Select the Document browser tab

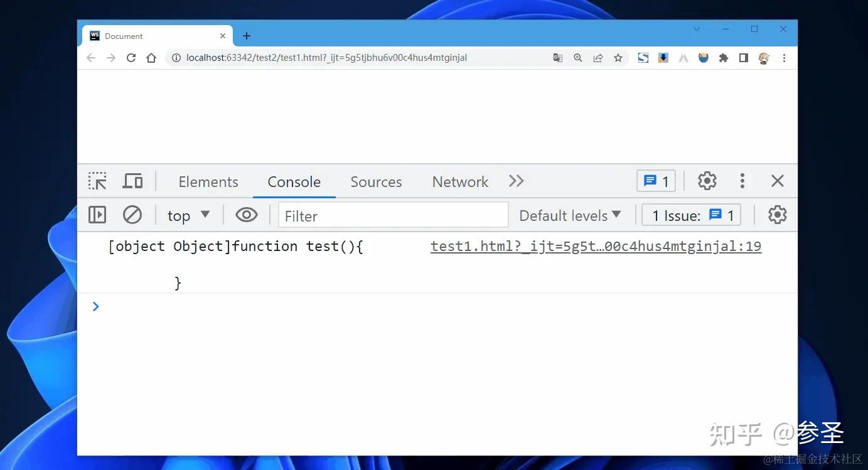[x=157, y=36]
